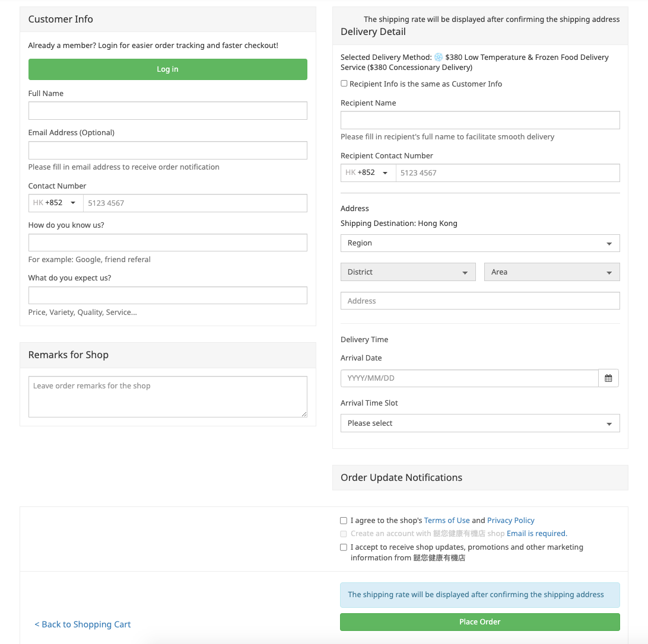Screen dimensions: 648x644
Task: Click the snowflake frozen delivery icon
Action: point(439,58)
